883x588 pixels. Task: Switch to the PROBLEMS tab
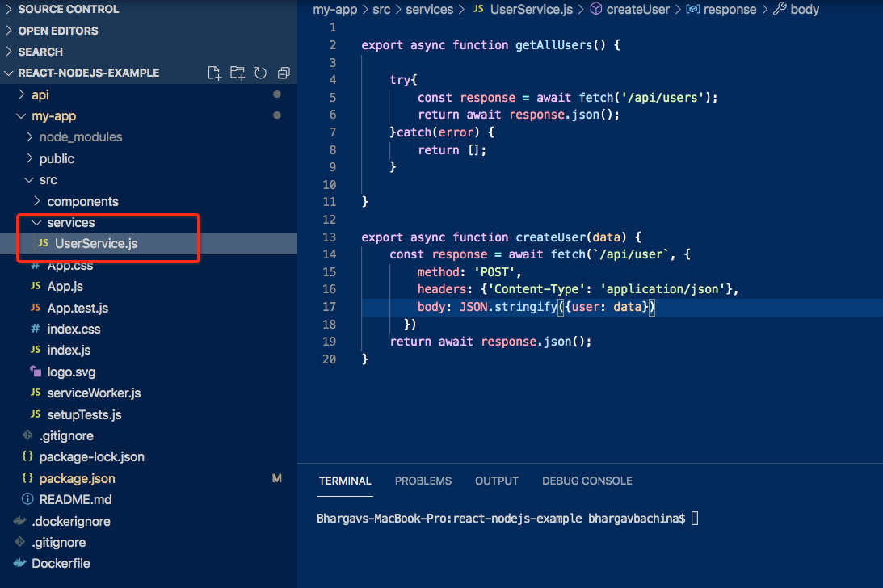(x=423, y=481)
